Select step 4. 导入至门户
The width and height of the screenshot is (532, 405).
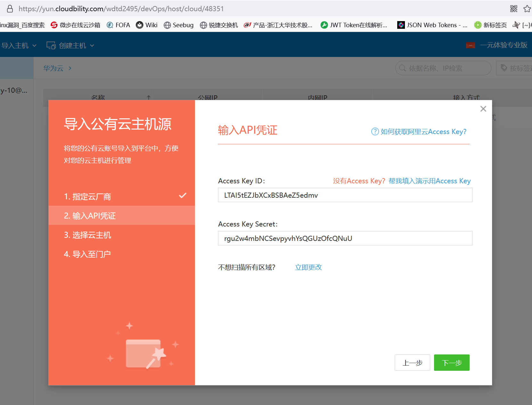coord(122,254)
